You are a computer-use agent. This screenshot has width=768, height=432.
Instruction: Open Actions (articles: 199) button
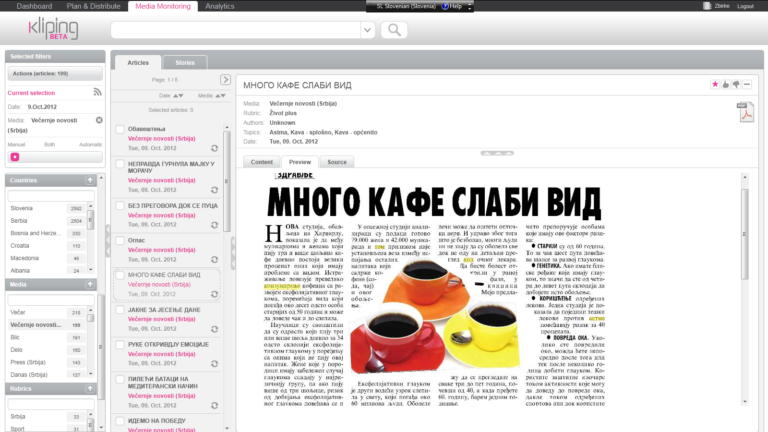coord(55,73)
